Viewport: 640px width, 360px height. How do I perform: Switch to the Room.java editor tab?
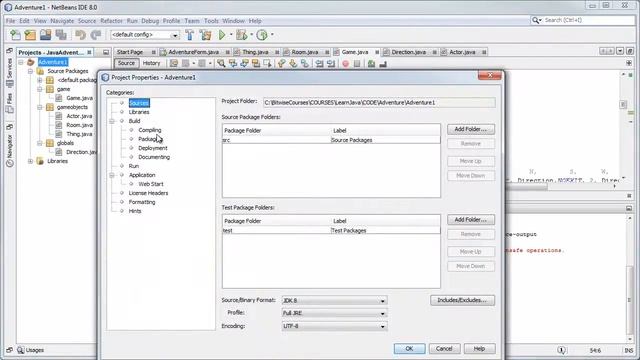tap(304, 52)
